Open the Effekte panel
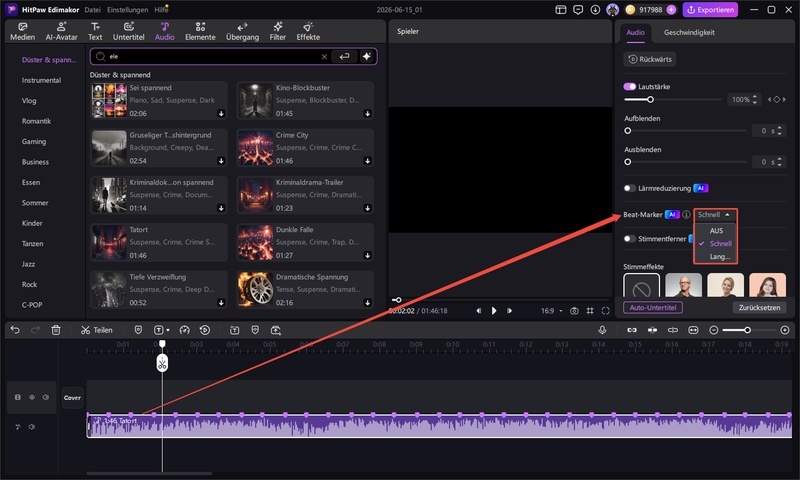 [x=308, y=32]
